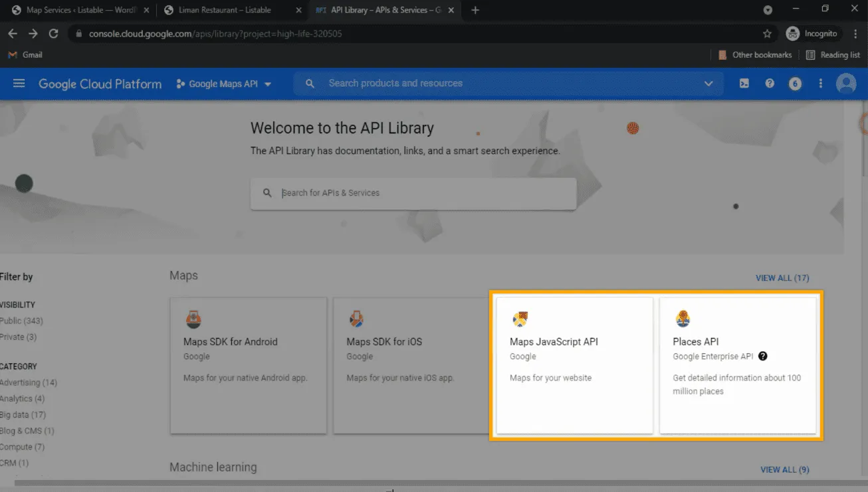
Task: Click the Places API info icon
Action: pos(763,357)
